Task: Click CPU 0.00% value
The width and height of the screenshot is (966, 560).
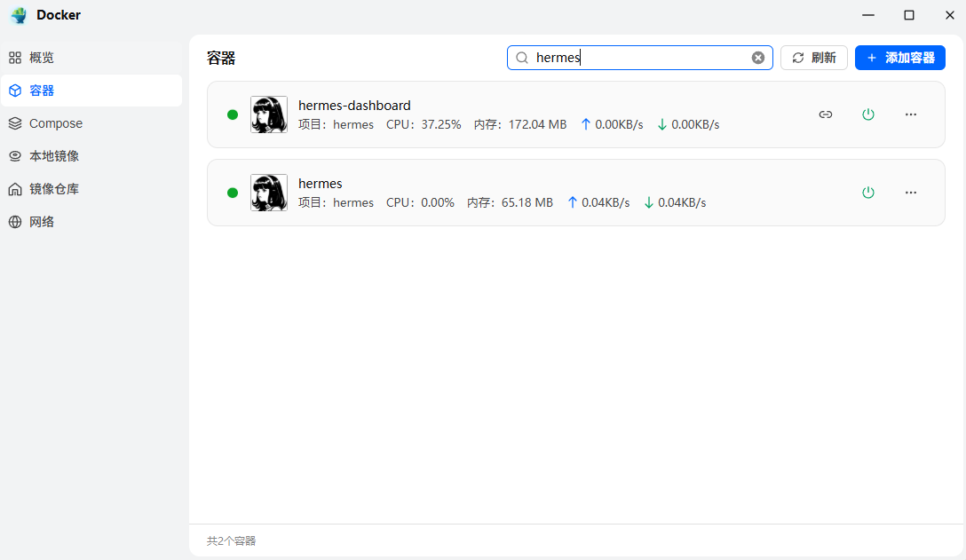Action: click(438, 202)
